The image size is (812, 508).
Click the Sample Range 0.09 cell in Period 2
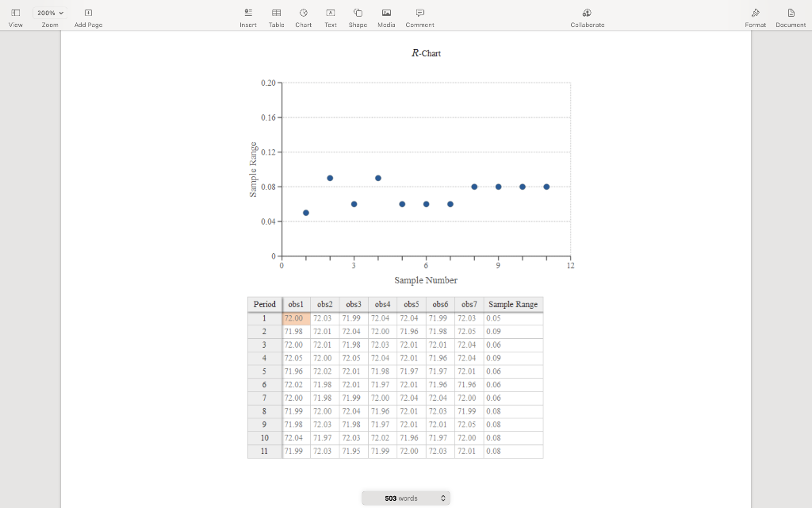pos(513,331)
